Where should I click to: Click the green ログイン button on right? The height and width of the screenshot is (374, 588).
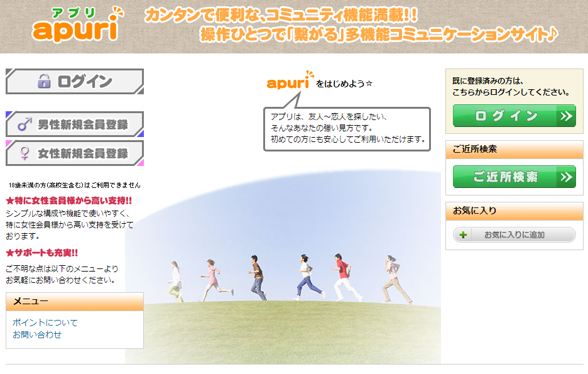click(514, 116)
